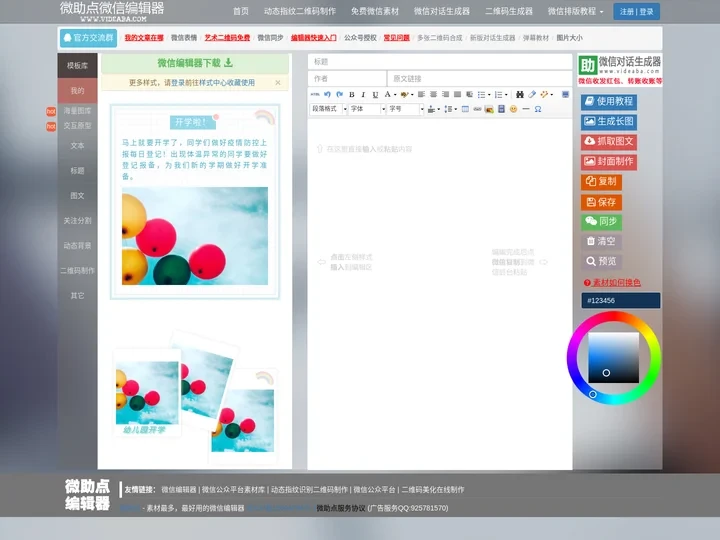This screenshot has width=720, height=540.
Task: Insert hyperlink chain icon
Action: point(477,109)
